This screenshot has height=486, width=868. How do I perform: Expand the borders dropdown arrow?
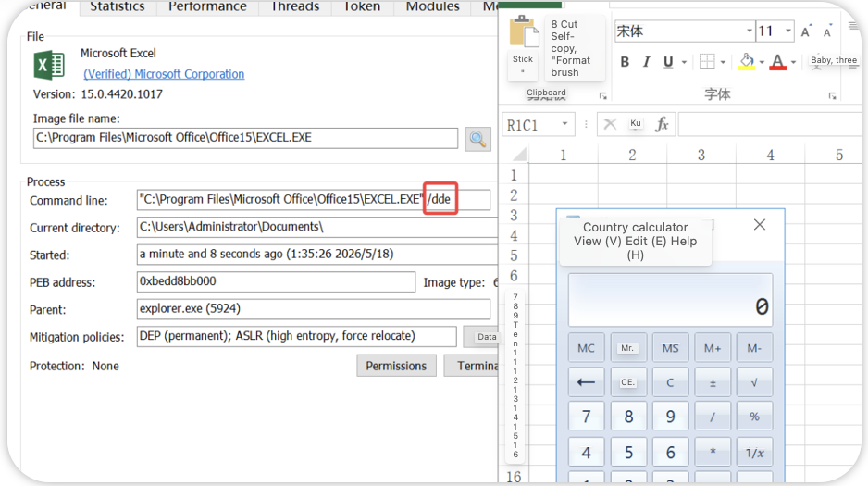pos(723,62)
